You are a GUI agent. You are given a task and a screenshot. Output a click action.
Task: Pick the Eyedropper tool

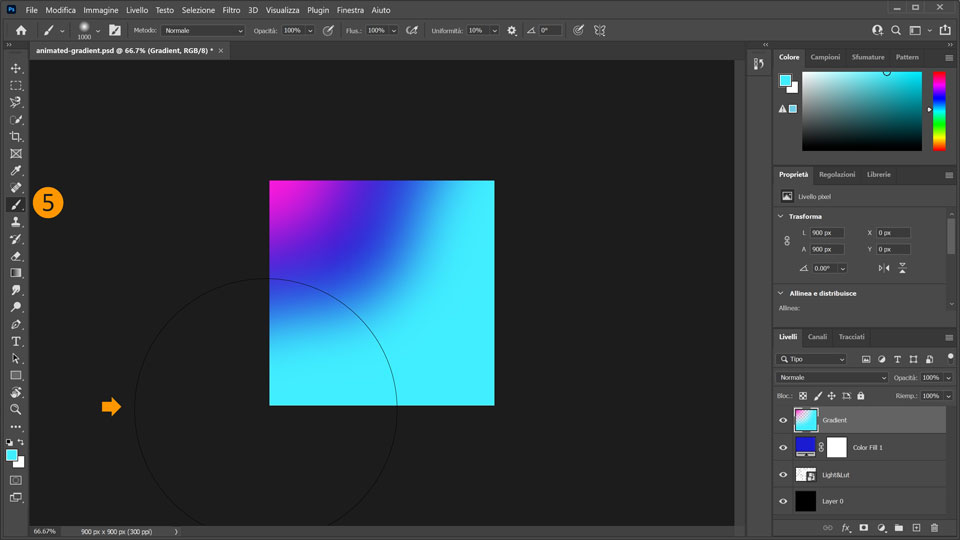[16, 170]
